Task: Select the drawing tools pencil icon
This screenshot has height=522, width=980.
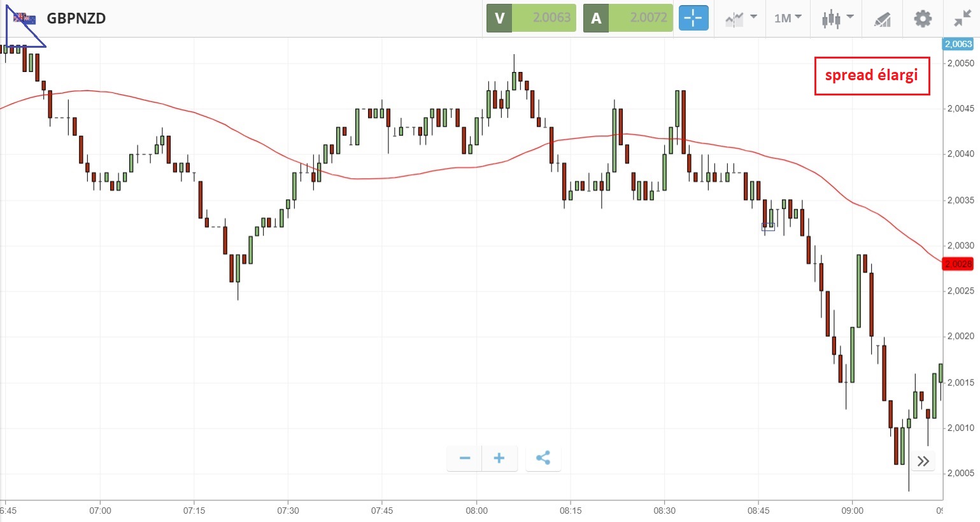Action: pos(882,19)
